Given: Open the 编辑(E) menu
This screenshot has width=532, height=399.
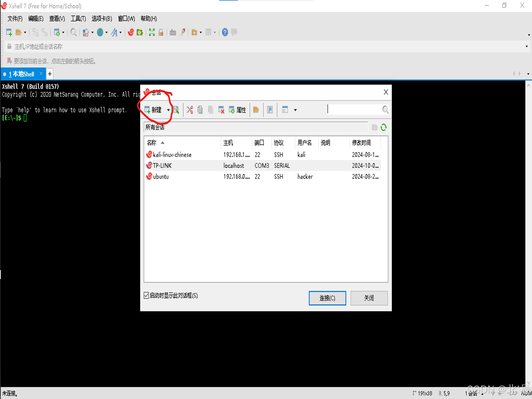Looking at the screenshot, I should click(x=36, y=18).
